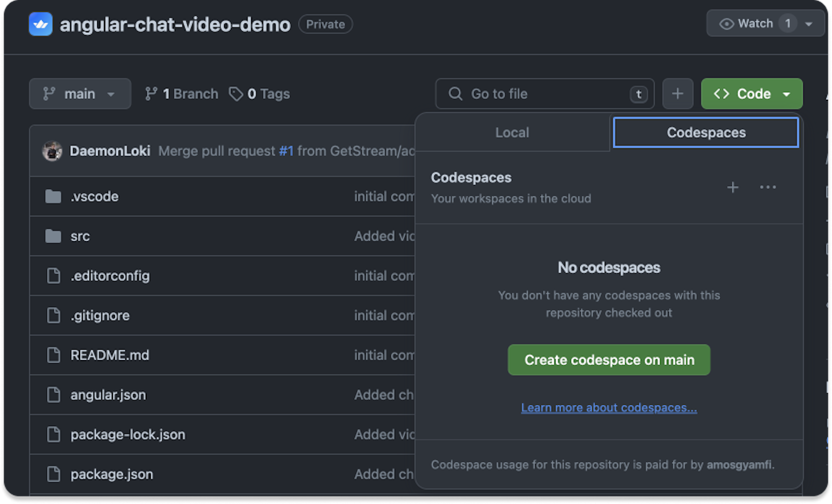Click the folder icon beside .vscode

click(x=53, y=196)
